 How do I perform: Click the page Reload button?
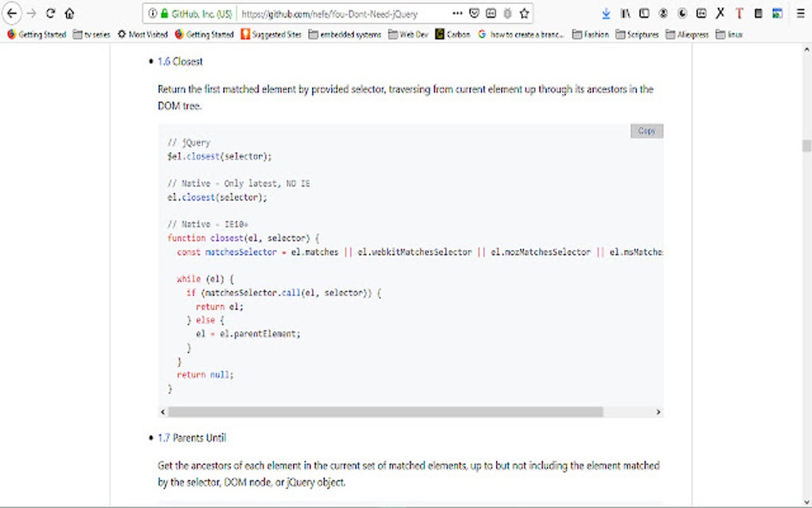coord(50,14)
